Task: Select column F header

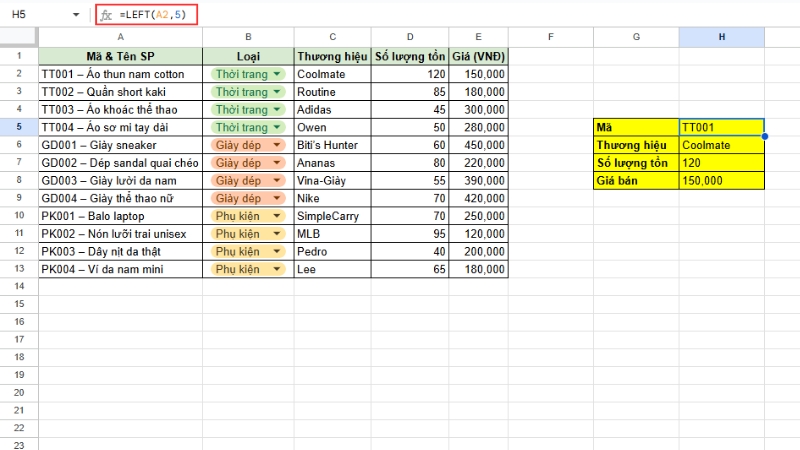Action: point(550,37)
